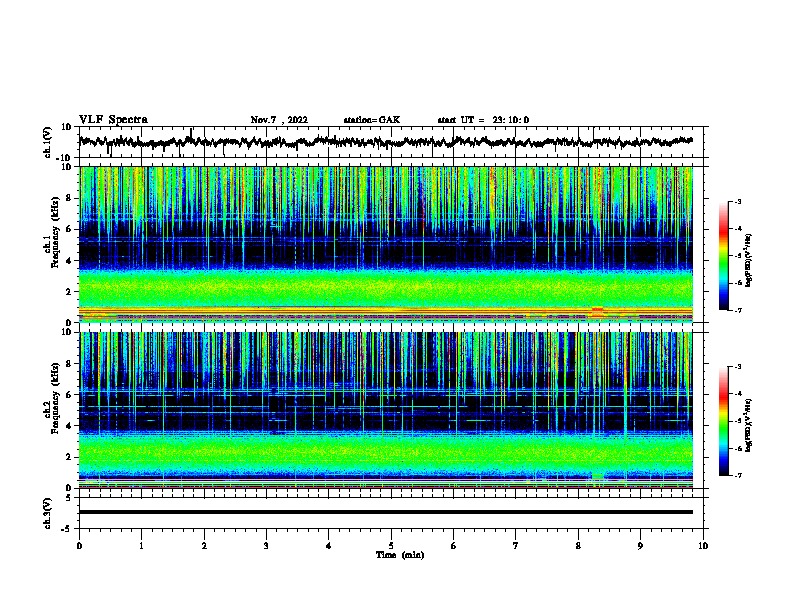
Task: Click time axis tick label "9"
Action: pyautogui.click(x=640, y=546)
